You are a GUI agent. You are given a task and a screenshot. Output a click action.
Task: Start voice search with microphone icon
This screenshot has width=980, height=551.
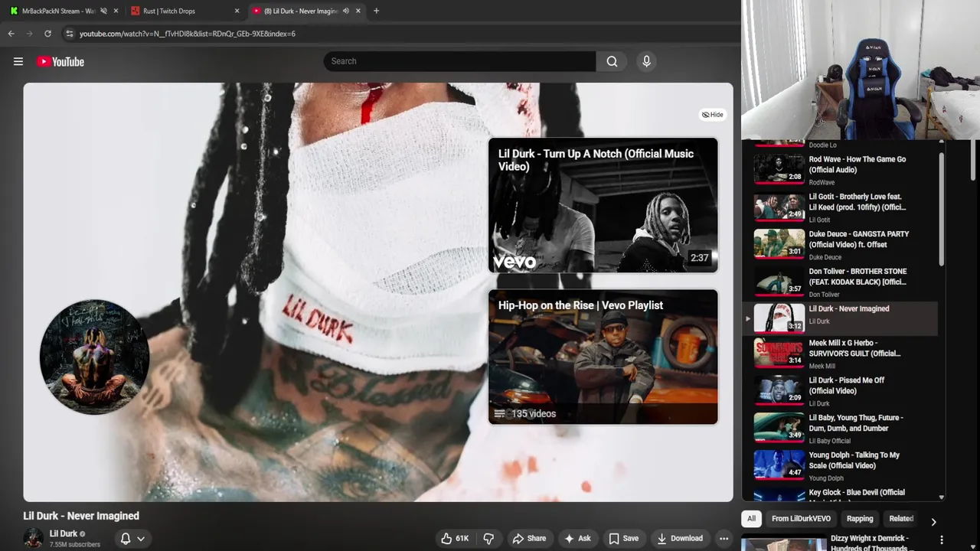[646, 61]
